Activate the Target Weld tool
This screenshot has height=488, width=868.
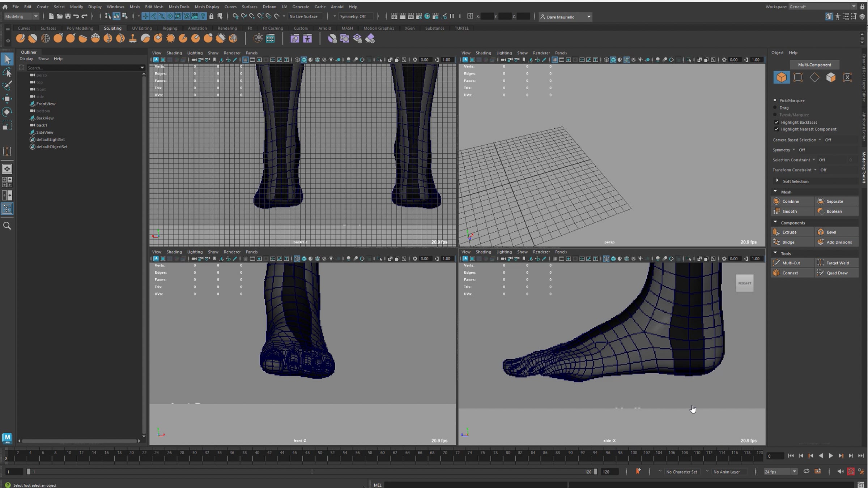coord(838,263)
